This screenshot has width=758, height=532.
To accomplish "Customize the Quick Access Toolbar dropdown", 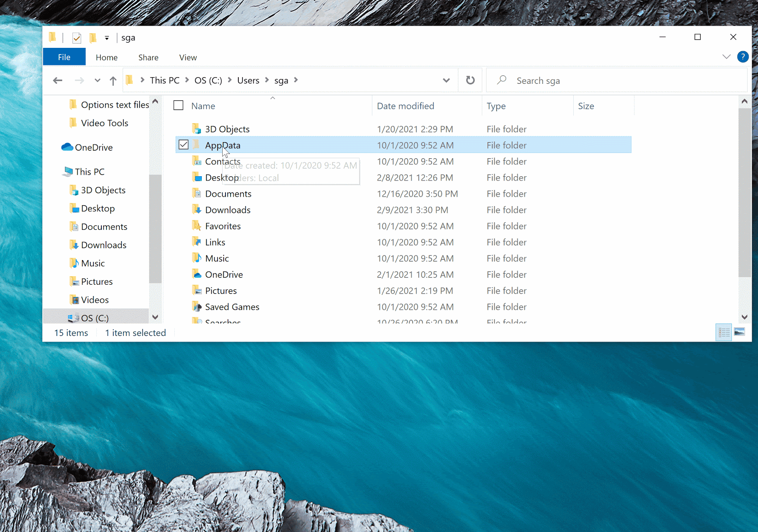I will click(107, 38).
